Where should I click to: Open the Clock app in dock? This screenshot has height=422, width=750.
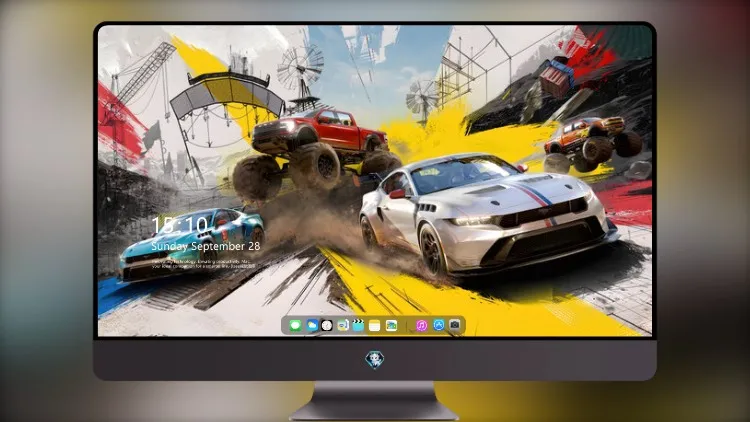(x=327, y=325)
